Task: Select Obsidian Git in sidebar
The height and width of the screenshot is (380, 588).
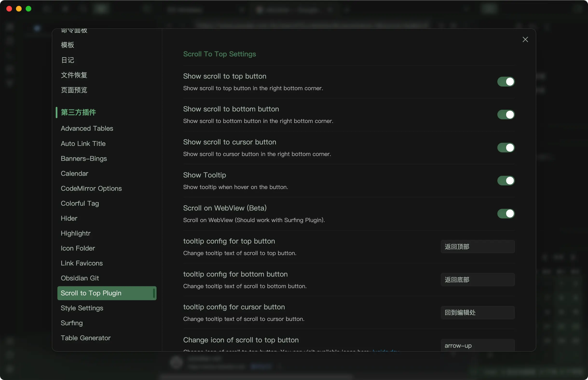Action: pyautogui.click(x=80, y=278)
